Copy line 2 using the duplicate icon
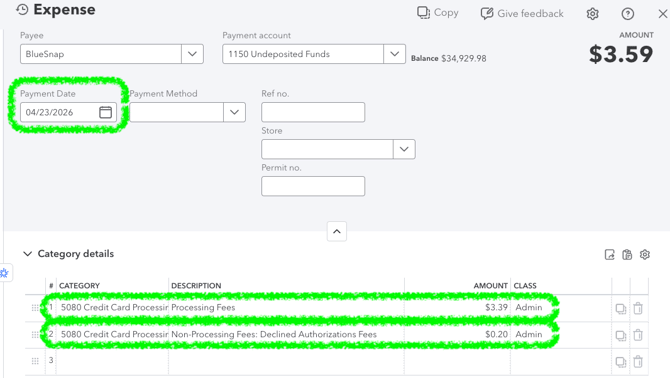Screen dimensions: 670x378 click(x=620, y=336)
